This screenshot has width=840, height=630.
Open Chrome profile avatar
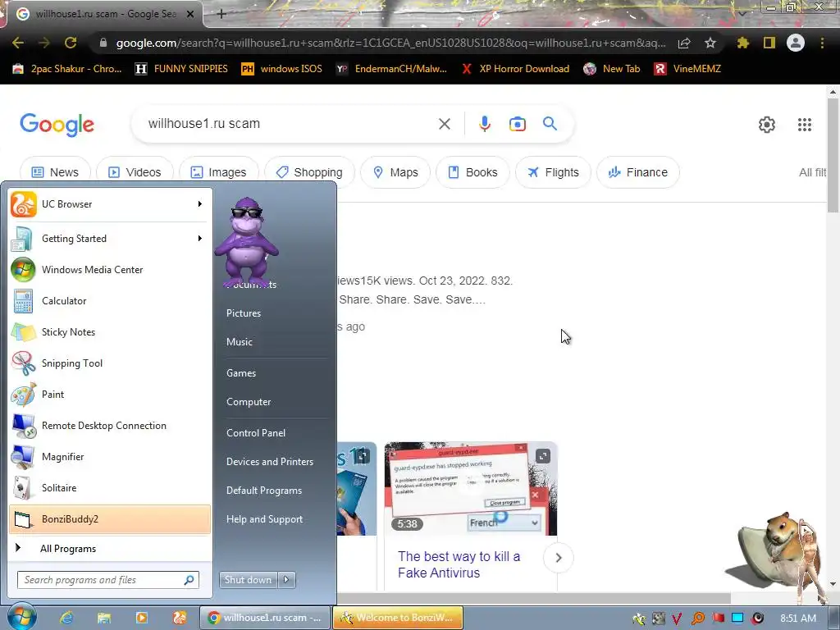tap(796, 43)
